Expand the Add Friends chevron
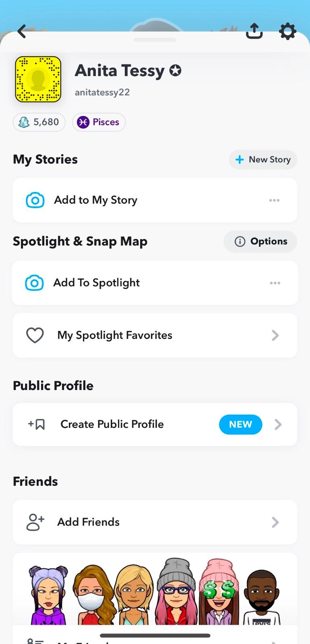The width and height of the screenshot is (310, 644). tap(275, 522)
